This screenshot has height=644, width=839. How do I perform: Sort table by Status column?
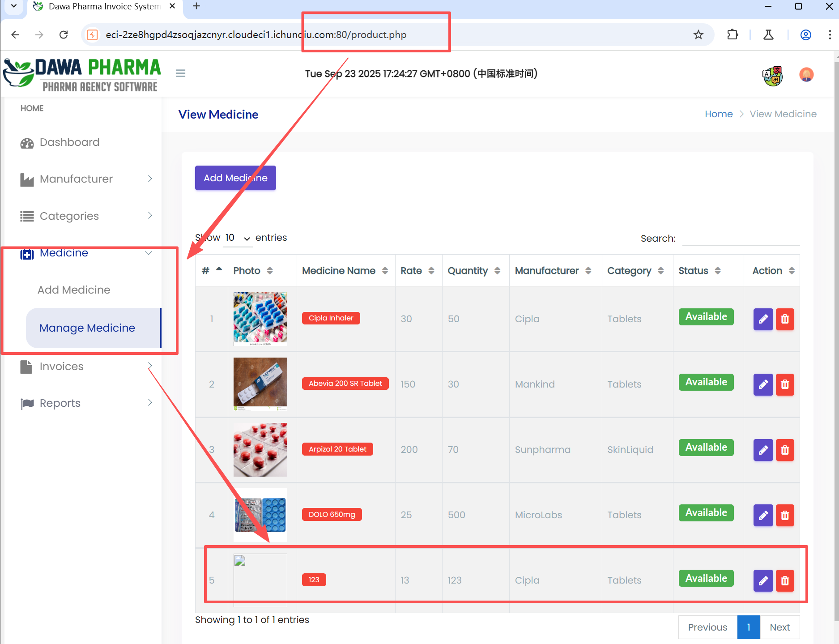pos(708,271)
